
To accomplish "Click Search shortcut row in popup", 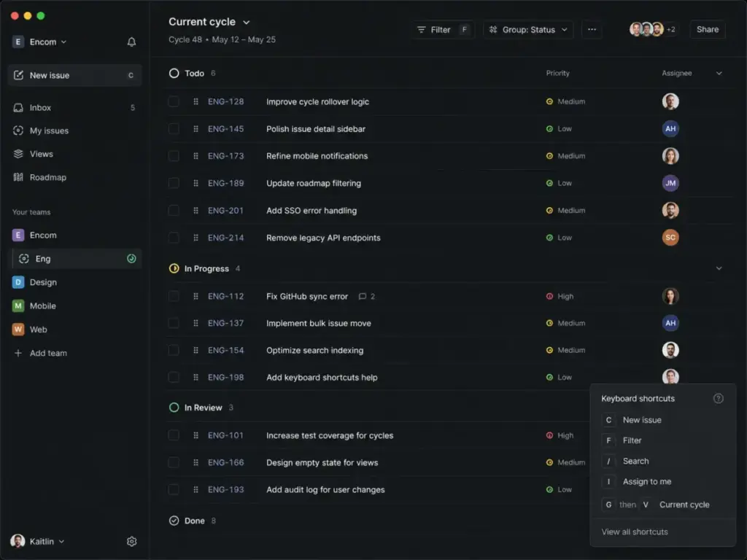I will [x=662, y=461].
